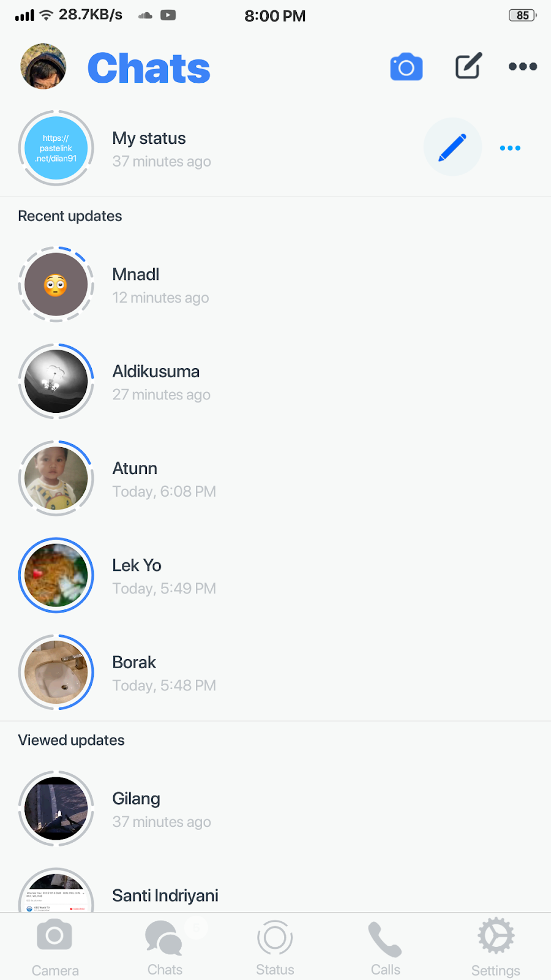Screen dimensions: 551x980
Task: Open the Settings gear tab
Action: [496, 947]
